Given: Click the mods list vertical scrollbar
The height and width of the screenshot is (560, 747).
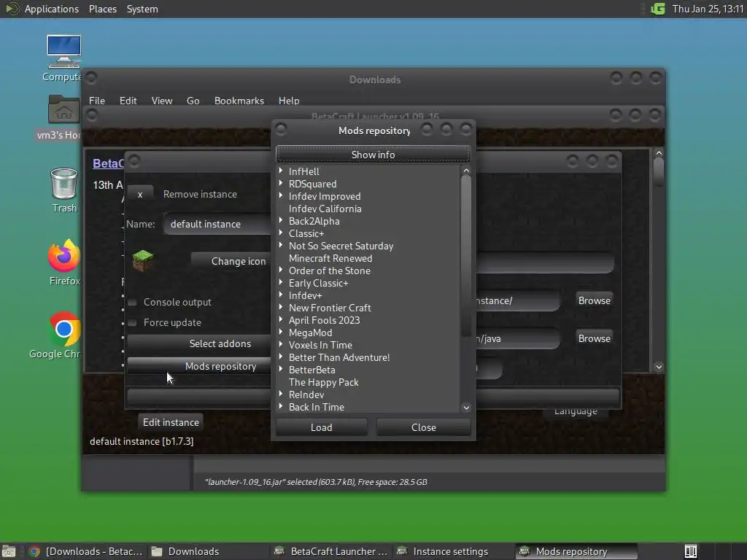Looking at the screenshot, I should (x=466, y=256).
